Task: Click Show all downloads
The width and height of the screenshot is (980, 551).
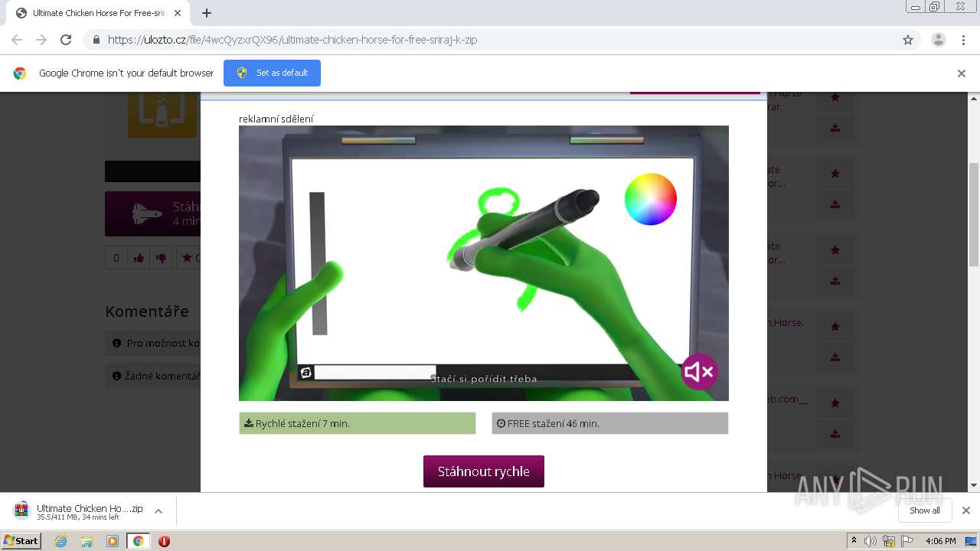Action: (x=925, y=510)
